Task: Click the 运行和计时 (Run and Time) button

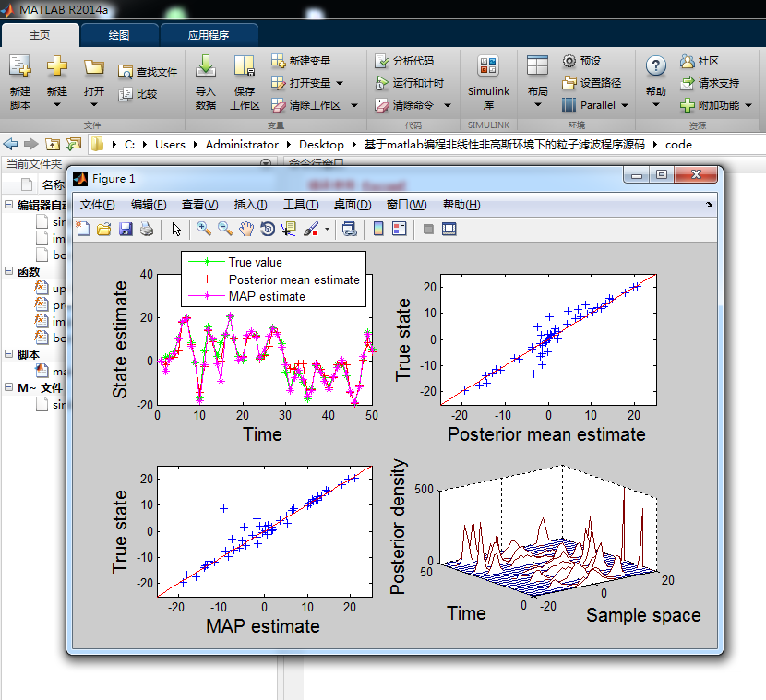Action: coord(410,83)
